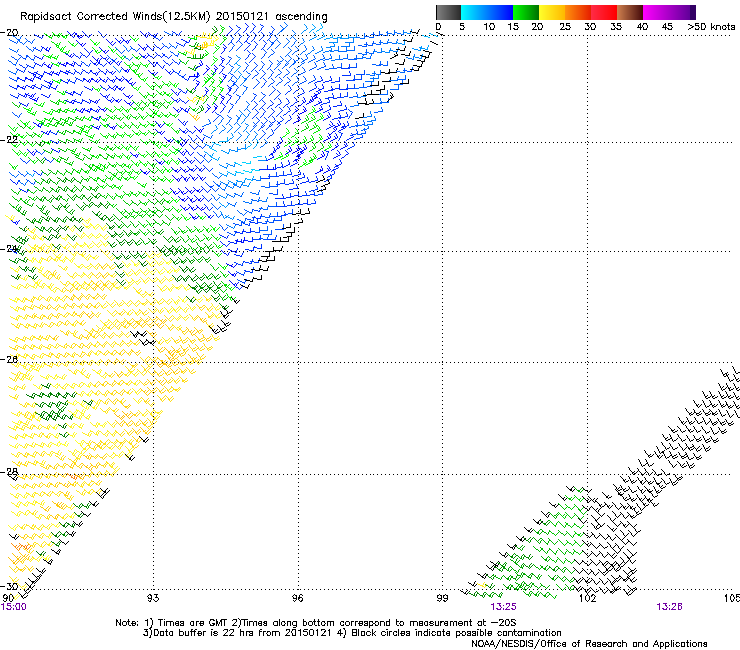Click the orange 25-30 knots color swatch
This screenshot has width=740, height=650.
pos(578,12)
